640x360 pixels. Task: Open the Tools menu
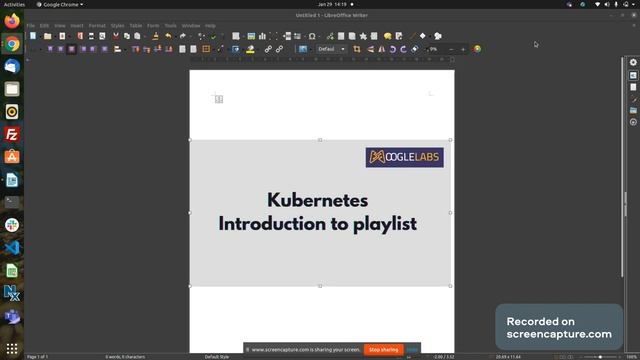171,25
